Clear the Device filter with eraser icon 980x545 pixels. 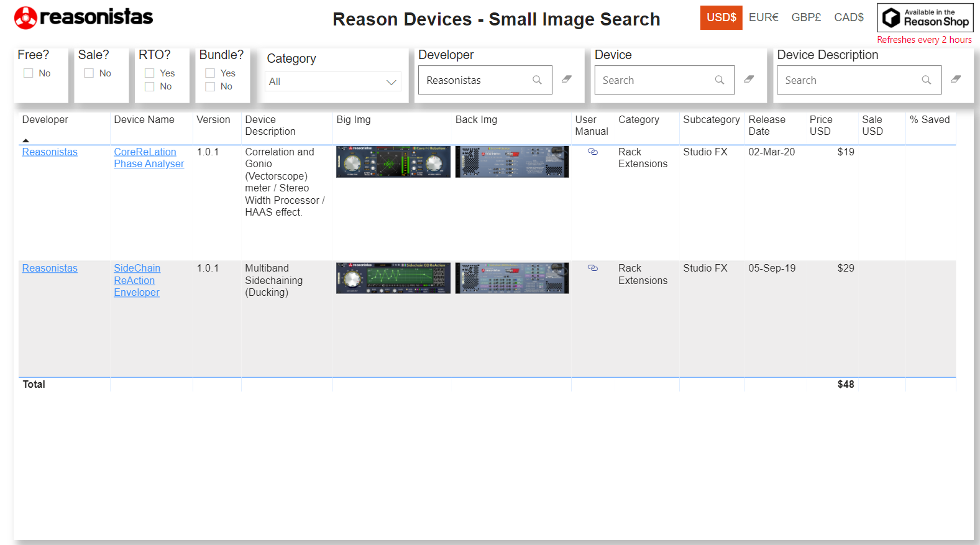[749, 79]
